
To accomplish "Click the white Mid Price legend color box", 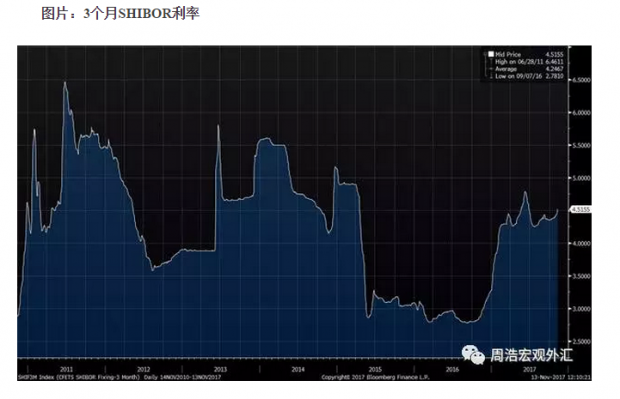I will 491,54.
